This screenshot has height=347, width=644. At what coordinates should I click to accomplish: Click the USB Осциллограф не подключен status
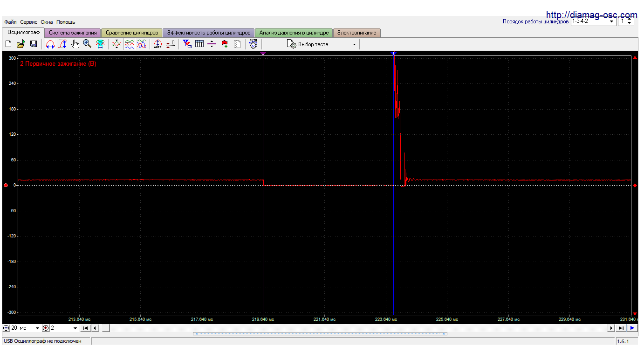(x=42, y=341)
